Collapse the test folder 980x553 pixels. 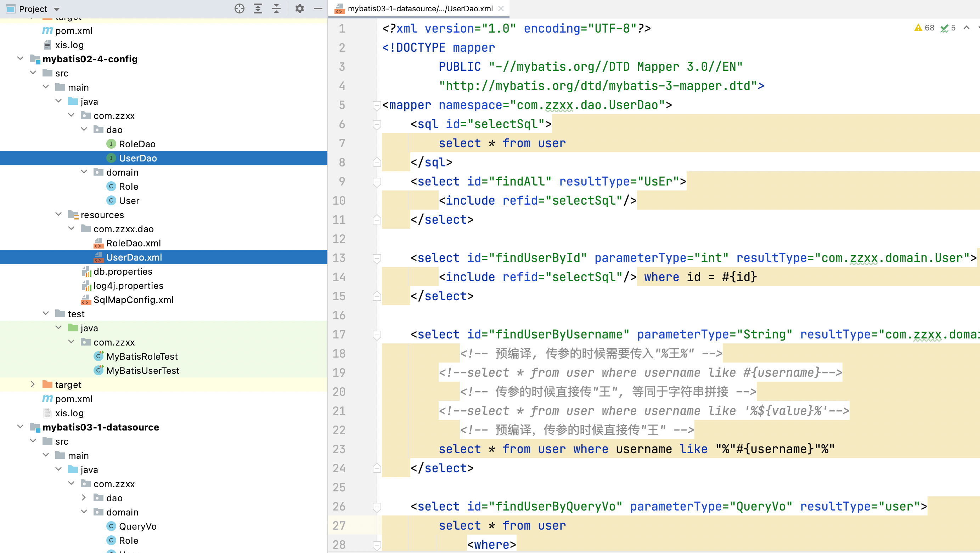point(46,314)
